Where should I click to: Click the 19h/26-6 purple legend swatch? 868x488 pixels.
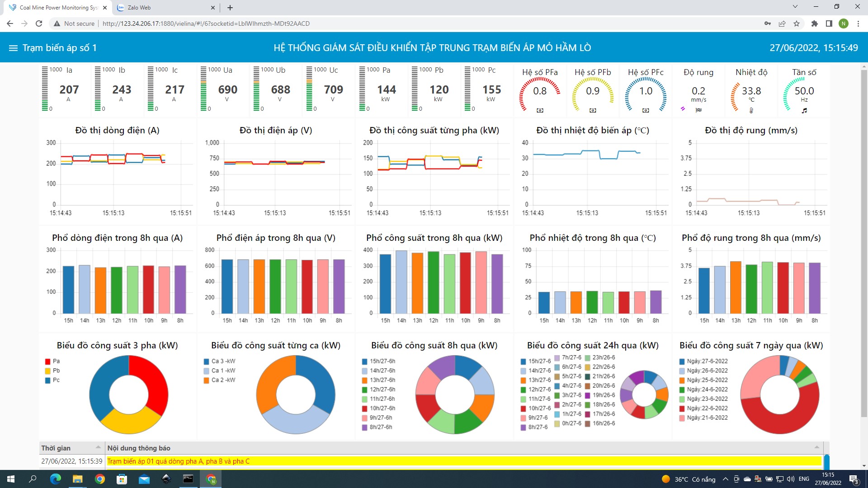[587, 395]
